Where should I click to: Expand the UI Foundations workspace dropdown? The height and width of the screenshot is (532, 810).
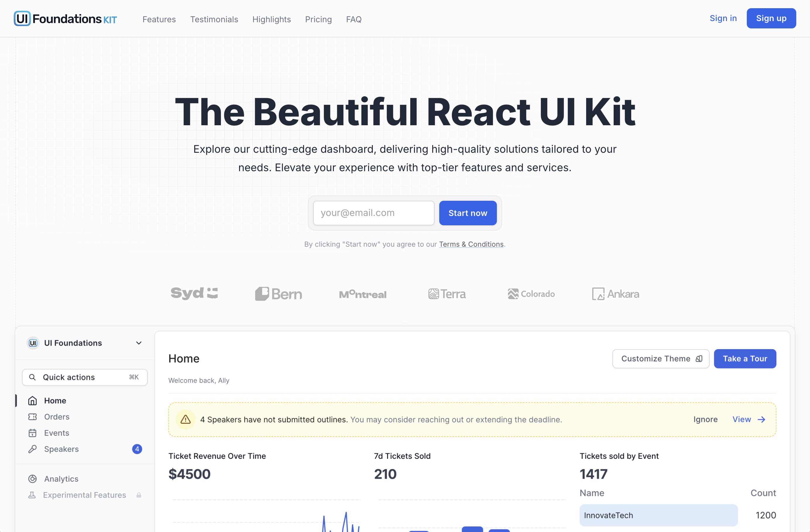138,343
